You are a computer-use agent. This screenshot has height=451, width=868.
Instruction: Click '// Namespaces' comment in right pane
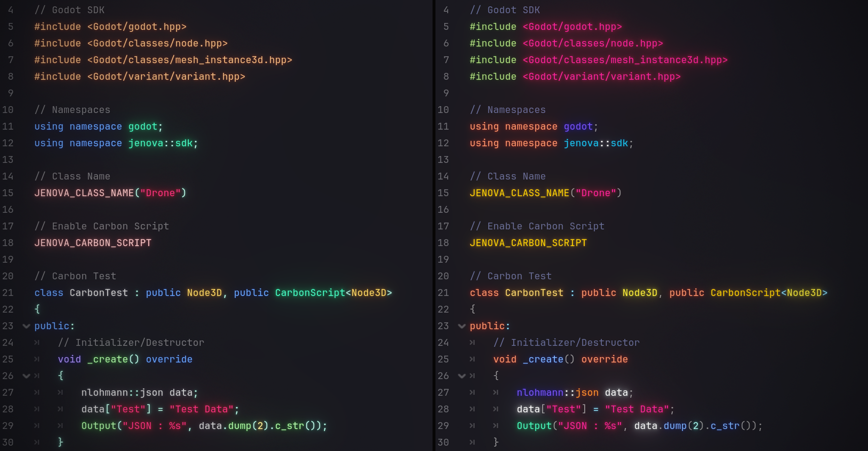pyautogui.click(x=508, y=110)
